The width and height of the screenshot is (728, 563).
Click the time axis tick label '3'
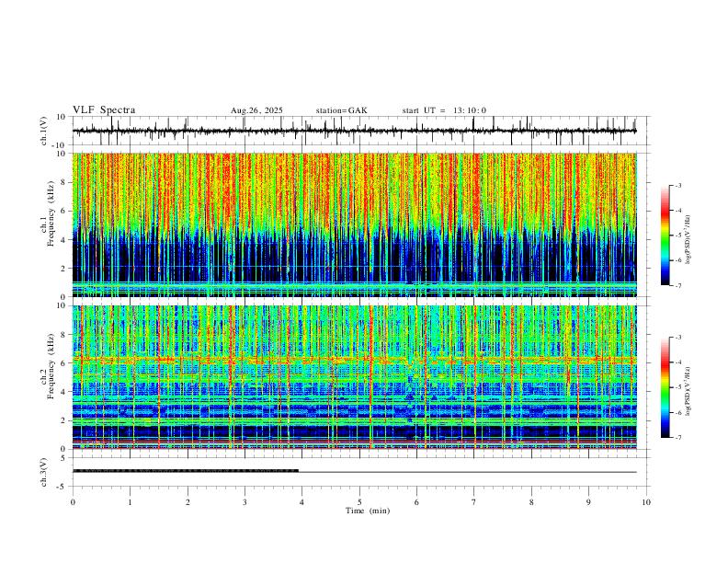(x=245, y=502)
